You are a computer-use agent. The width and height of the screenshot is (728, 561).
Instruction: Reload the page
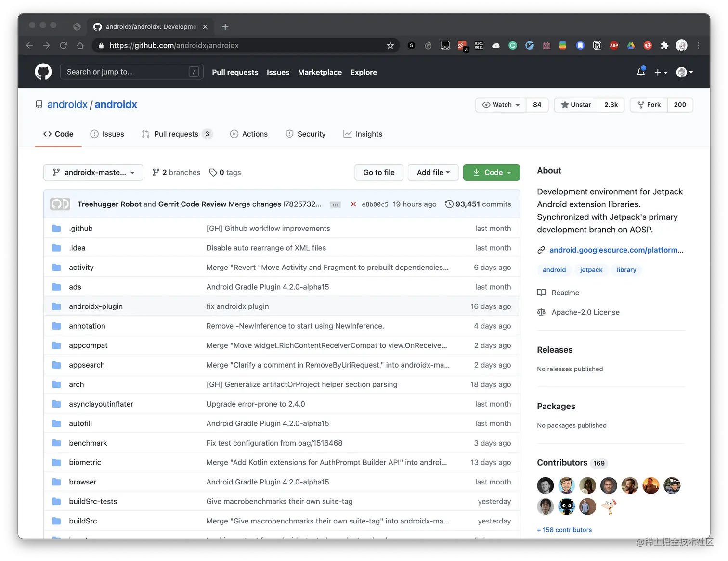point(63,45)
